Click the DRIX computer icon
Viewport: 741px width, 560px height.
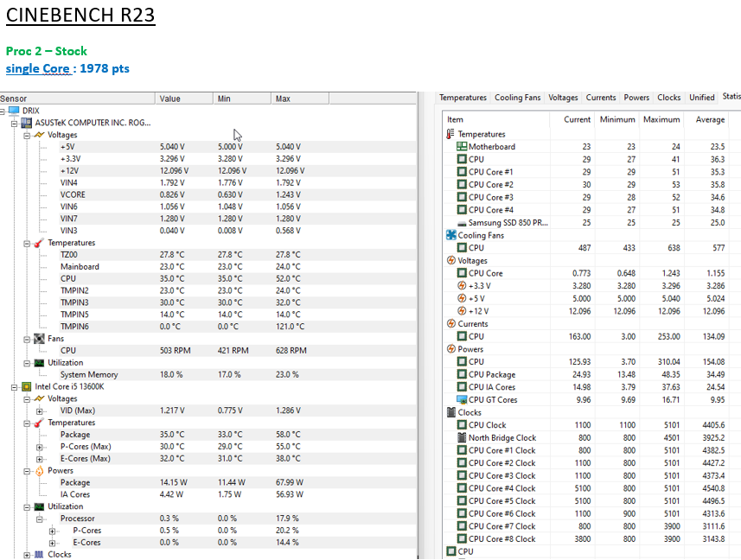click(14, 111)
